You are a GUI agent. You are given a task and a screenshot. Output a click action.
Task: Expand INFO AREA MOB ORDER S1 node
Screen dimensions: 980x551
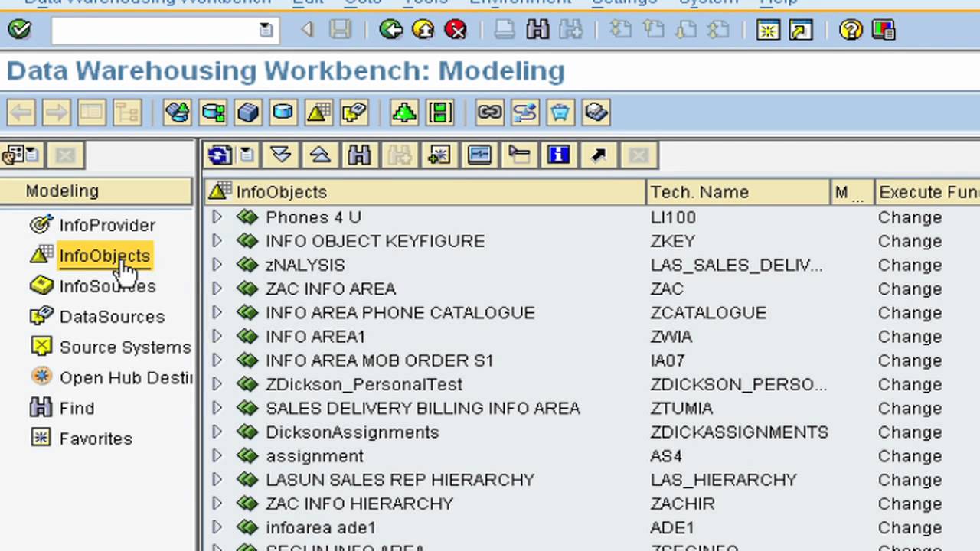click(x=217, y=360)
